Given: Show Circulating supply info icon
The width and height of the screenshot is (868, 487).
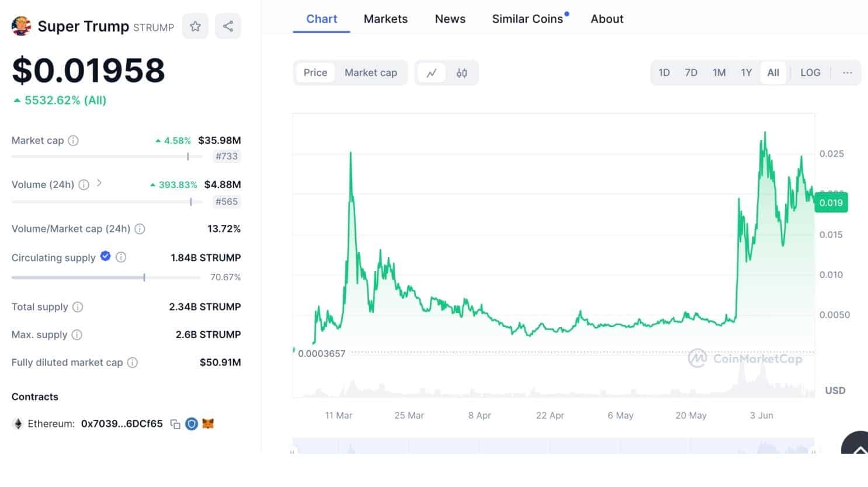Looking at the screenshot, I should click(x=121, y=257).
